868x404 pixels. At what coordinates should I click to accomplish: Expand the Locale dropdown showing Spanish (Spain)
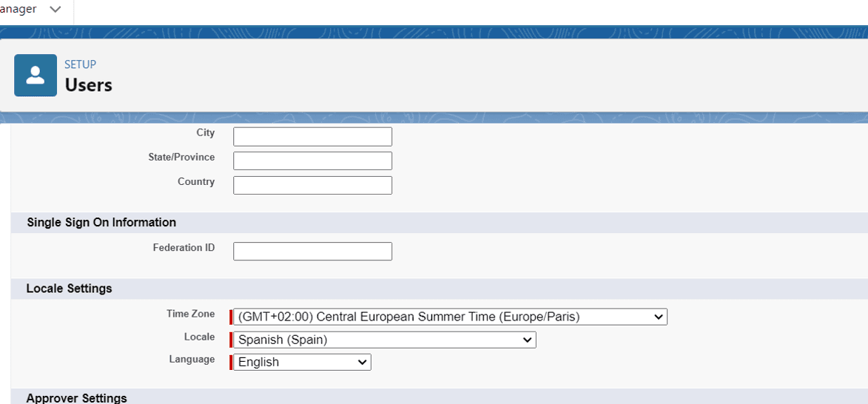click(x=384, y=340)
